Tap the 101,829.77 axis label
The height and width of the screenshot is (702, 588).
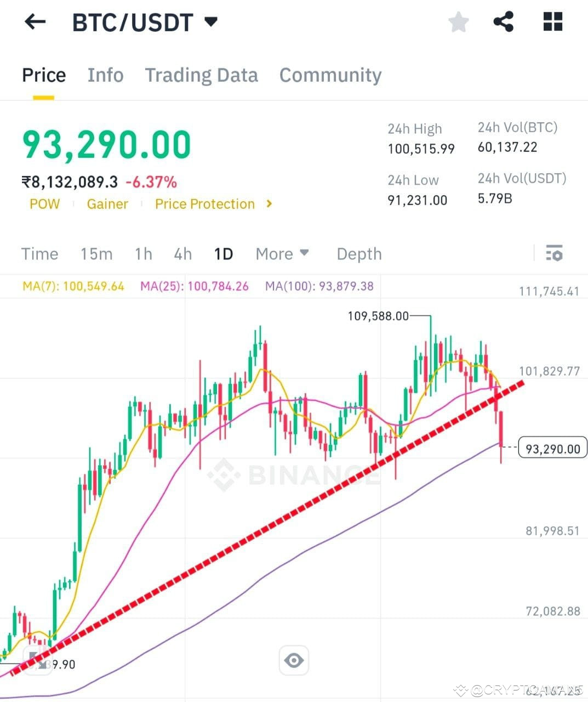(x=549, y=371)
